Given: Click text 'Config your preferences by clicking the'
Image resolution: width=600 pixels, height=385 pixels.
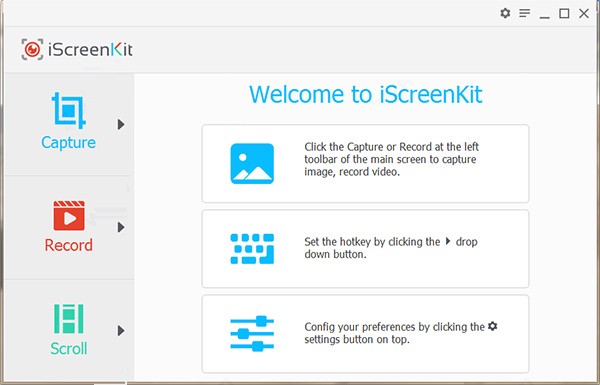Looking at the screenshot, I should pos(395,327).
